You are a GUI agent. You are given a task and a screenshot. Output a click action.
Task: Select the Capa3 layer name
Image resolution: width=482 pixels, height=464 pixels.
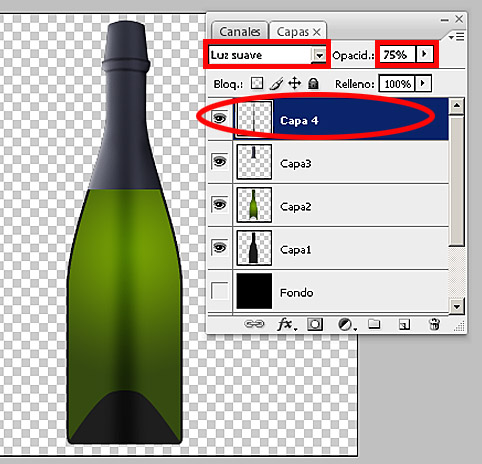[x=295, y=163]
